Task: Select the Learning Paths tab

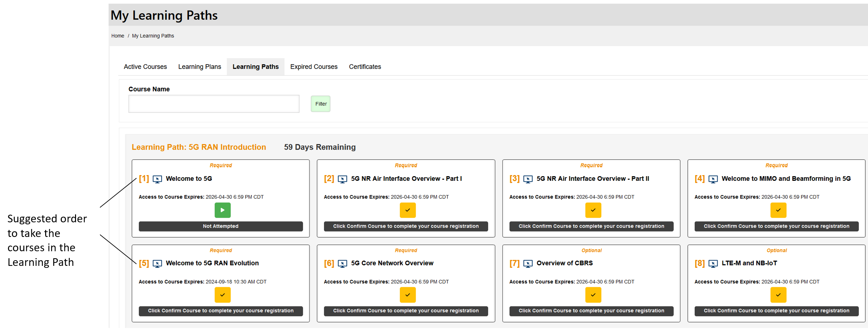Action: [255, 67]
